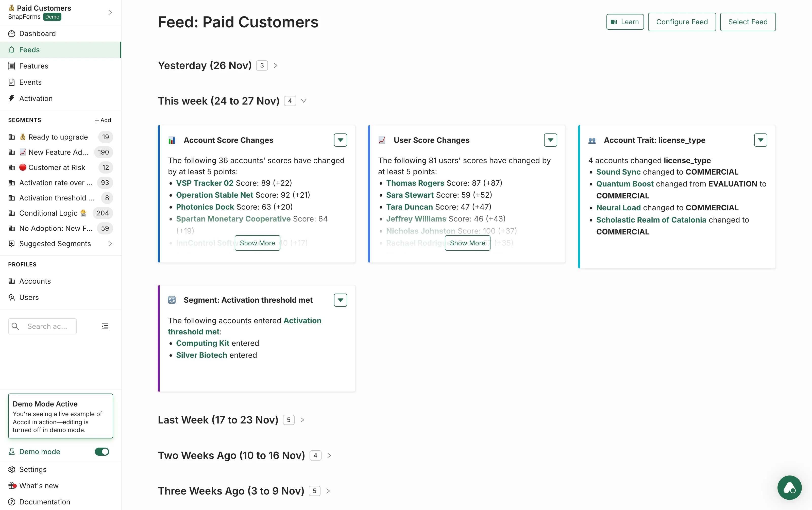Open Settings from the sidebar
Viewport: 812px width, 510px height.
click(x=33, y=469)
